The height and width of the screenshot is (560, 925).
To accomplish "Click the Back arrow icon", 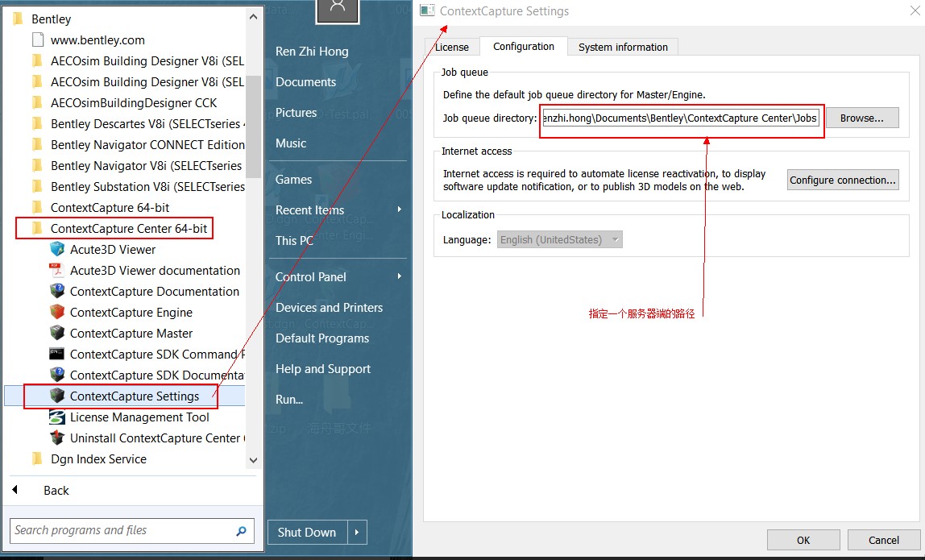I will [x=15, y=490].
